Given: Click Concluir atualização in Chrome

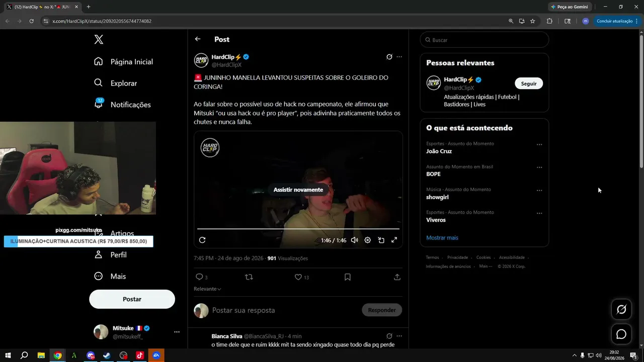Looking at the screenshot, I should (617, 21).
